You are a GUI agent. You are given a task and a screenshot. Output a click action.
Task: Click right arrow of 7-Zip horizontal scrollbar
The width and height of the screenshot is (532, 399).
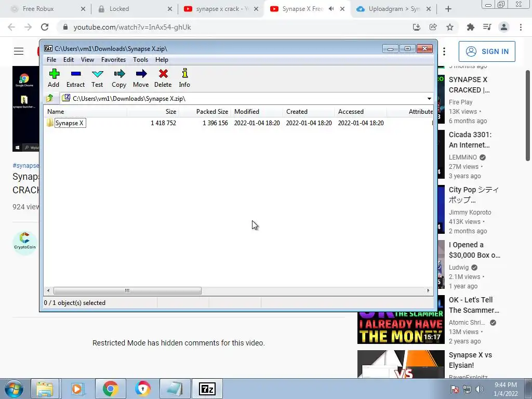428,291
